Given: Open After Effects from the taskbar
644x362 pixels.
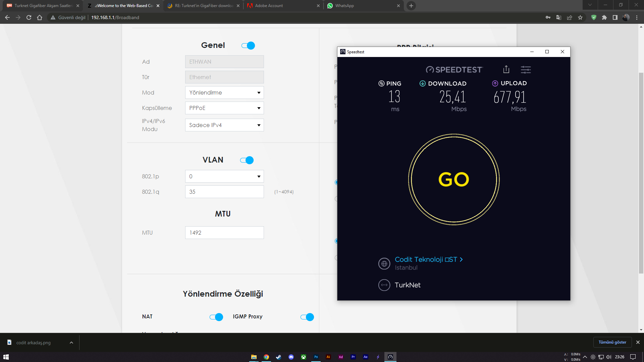Looking at the screenshot, I should click(366, 357).
